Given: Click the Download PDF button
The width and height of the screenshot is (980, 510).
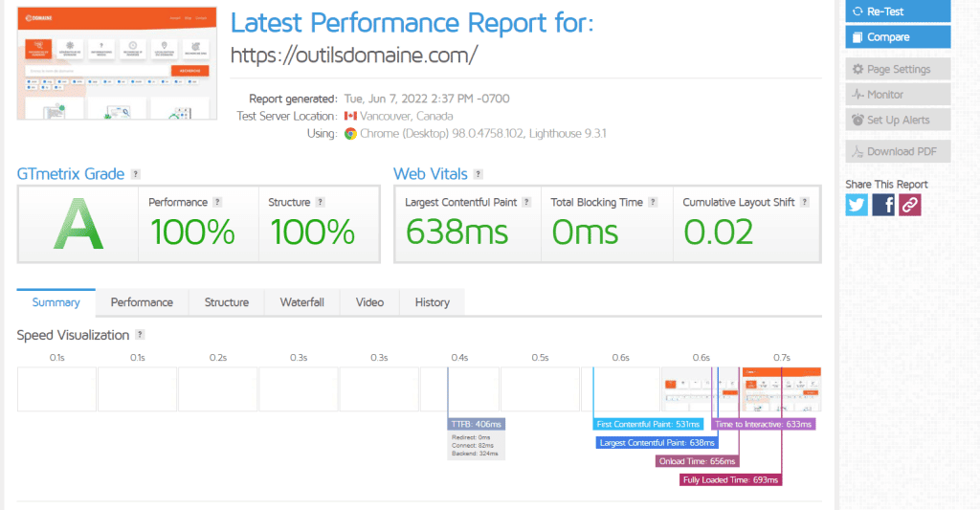Looking at the screenshot, I should 898,151.
